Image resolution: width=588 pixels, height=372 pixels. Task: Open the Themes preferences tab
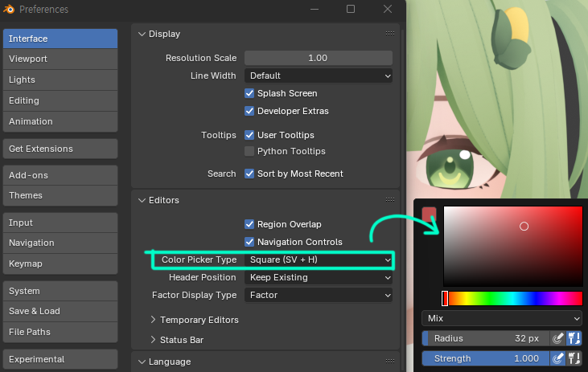pyautogui.click(x=60, y=195)
